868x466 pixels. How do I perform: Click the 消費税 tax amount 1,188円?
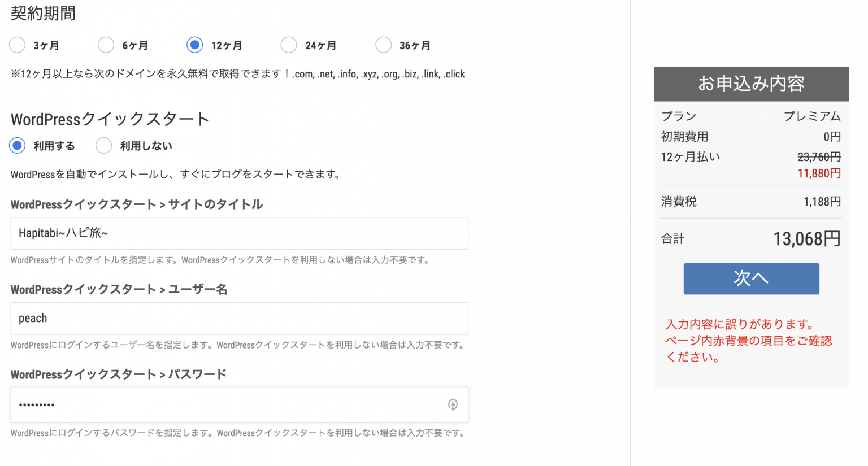822,202
